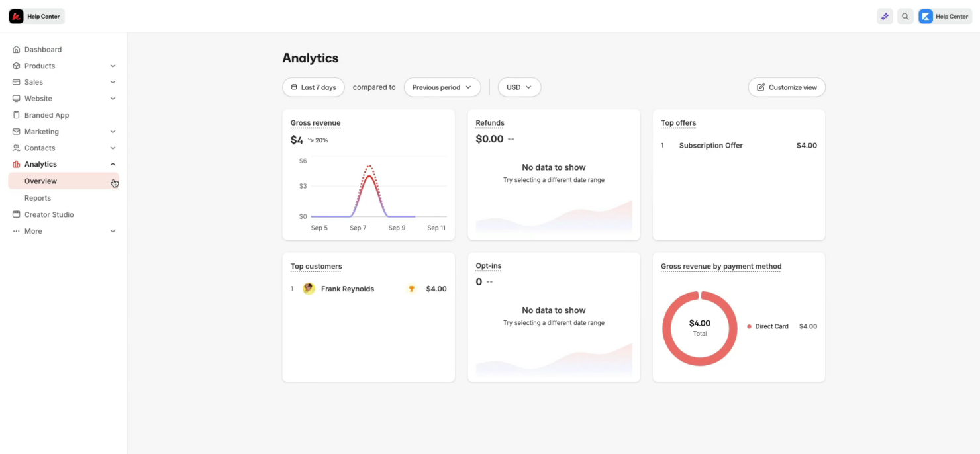Open the Last 7 days date picker
The image size is (980, 454).
pos(313,87)
